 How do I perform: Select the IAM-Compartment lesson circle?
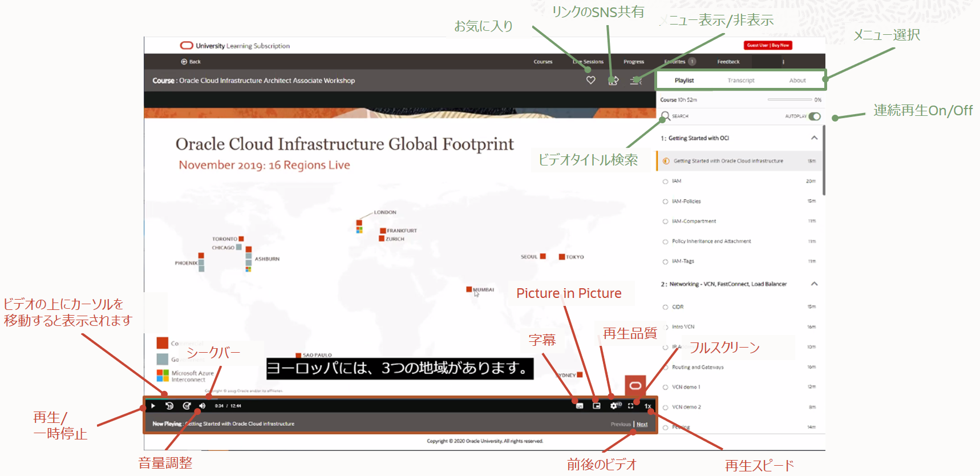pos(665,221)
